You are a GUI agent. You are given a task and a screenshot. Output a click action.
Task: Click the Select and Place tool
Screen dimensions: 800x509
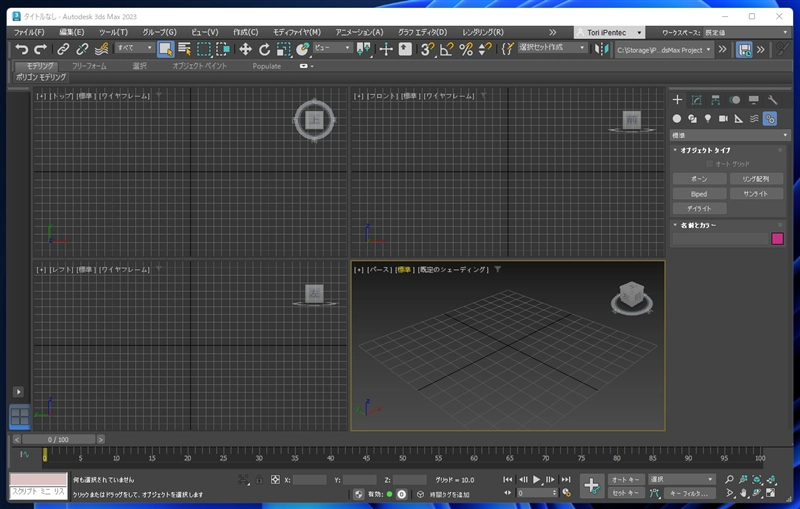303,49
